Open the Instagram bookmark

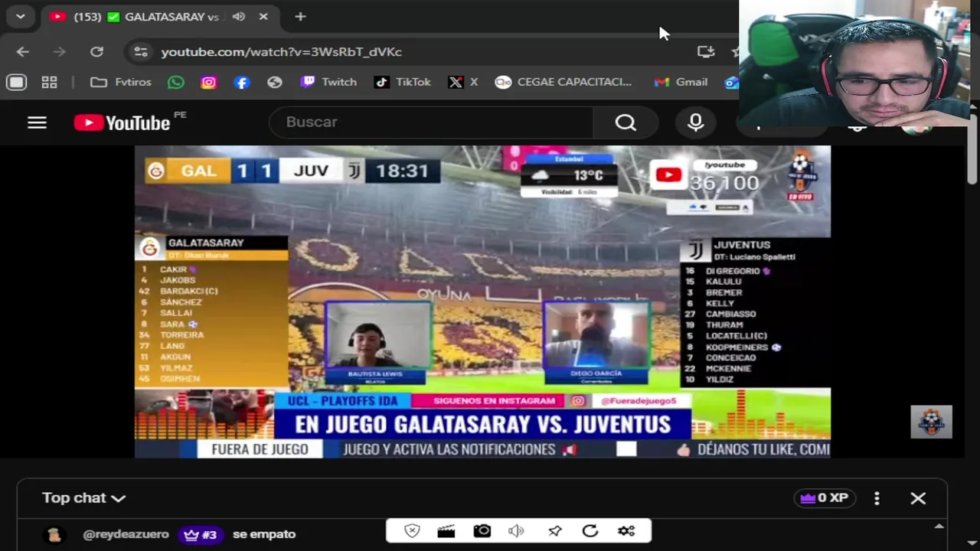tap(209, 82)
